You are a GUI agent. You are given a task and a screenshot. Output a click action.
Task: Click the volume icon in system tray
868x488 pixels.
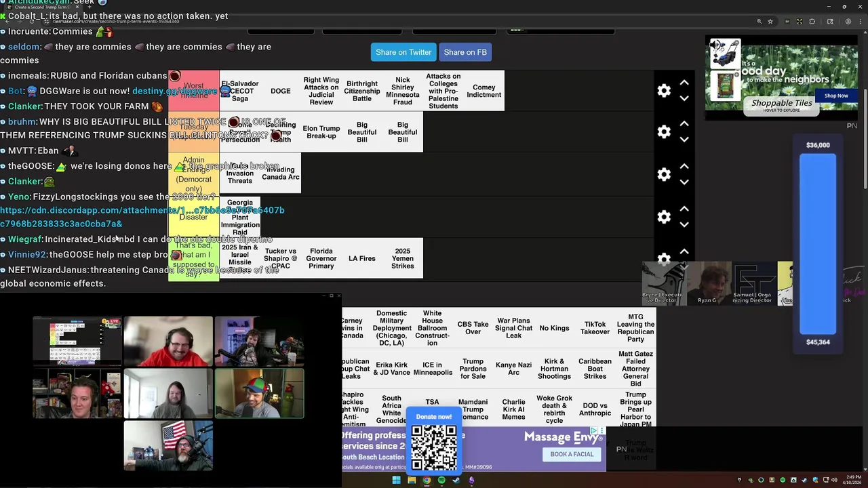[833, 481]
